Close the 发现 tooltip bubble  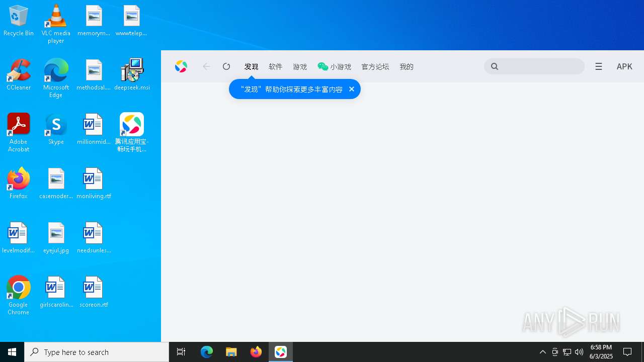click(x=352, y=89)
